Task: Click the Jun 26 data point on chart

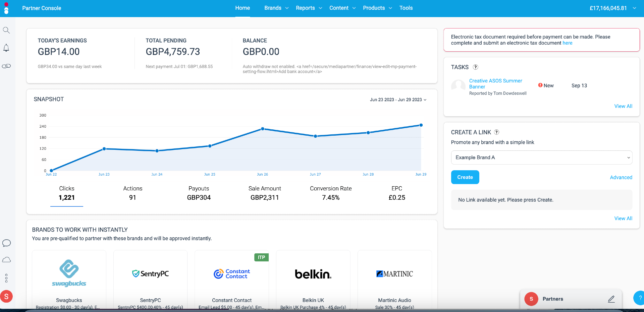Action: coord(263,129)
